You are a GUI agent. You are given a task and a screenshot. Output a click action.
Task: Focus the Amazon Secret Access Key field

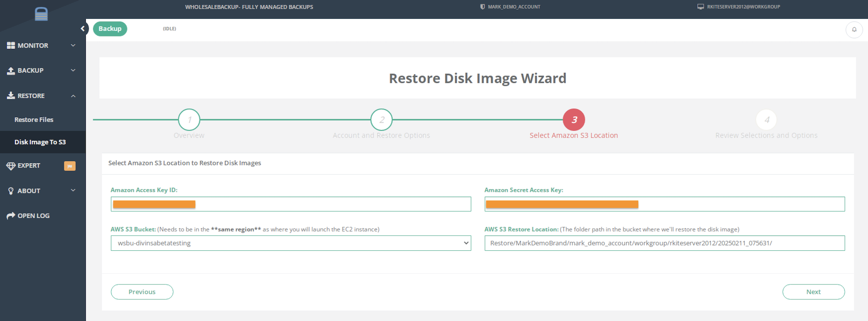click(x=664, y=204)
